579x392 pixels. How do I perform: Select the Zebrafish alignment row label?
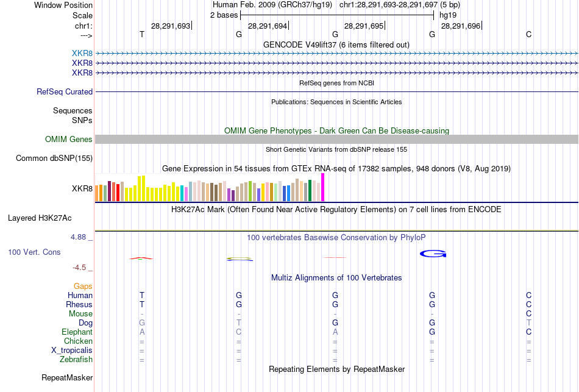76,359
